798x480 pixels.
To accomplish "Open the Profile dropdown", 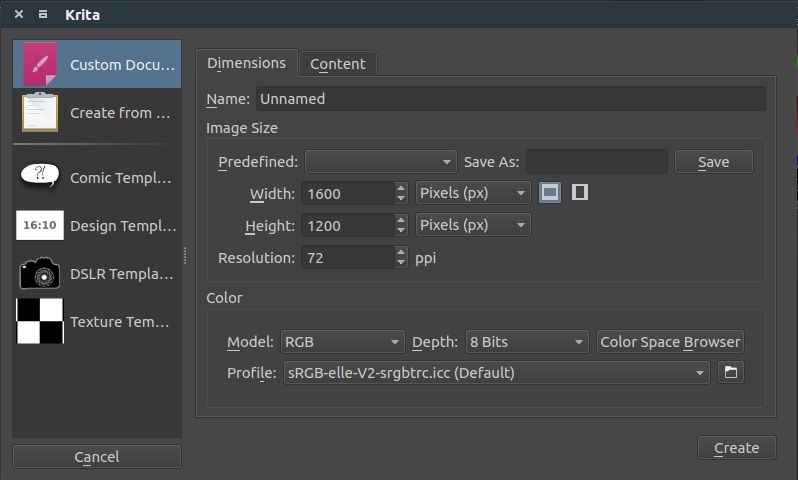I will pyautogui.click(x=496, y=373).
